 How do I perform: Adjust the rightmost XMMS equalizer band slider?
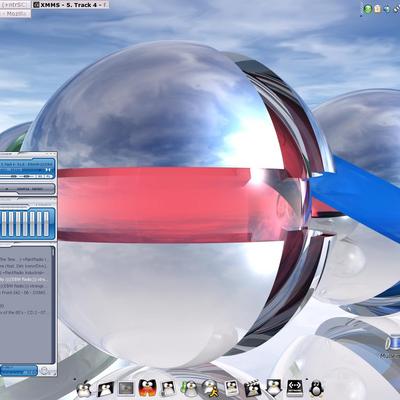[46, 223]
